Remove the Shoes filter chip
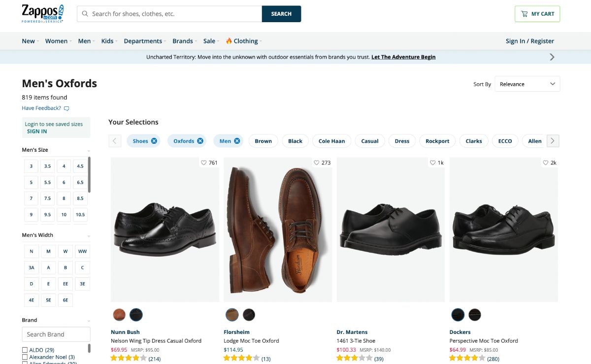The image size is (591, 364). pos(154,141)
